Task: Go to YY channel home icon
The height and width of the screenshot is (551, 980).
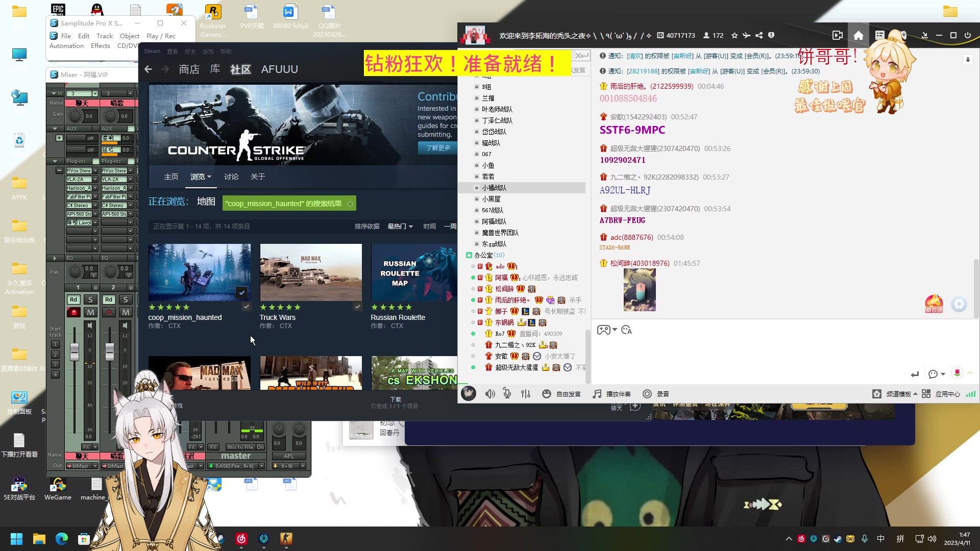Action: point(859,36)
